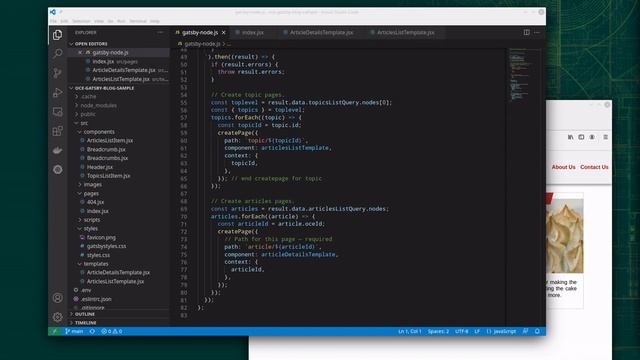Click the Split Editor Right icon
Image resolution: width=640 pixels, height=360 pixels.
(x=527, y=32)
